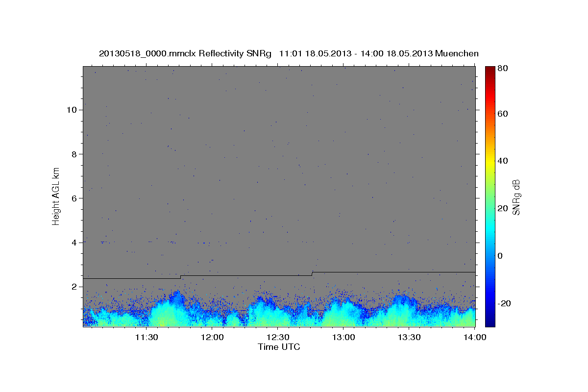Click the black stepped line near 2.5 km height
This screenshot has height=392, width=588.
click(x=279, y=274)
